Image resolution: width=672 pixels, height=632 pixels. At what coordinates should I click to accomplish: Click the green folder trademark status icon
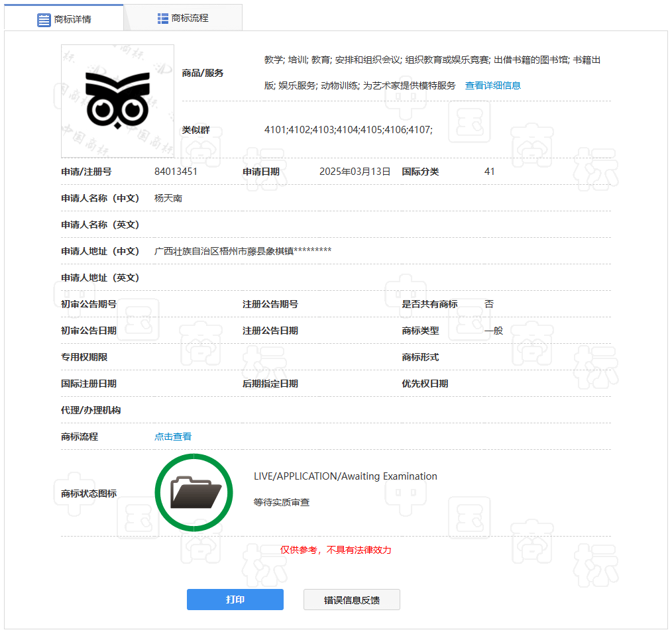click(194, 493)
